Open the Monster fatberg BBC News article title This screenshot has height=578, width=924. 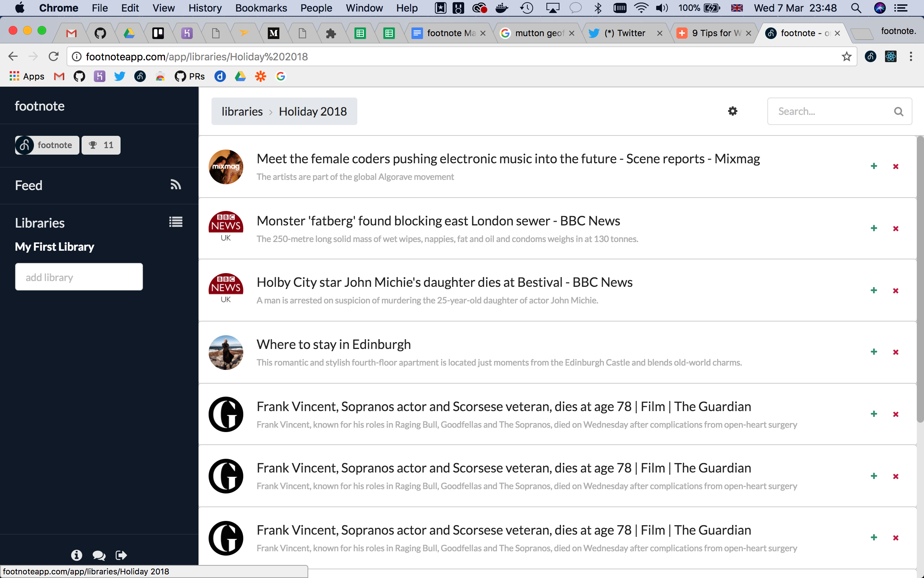coord(438,221)
